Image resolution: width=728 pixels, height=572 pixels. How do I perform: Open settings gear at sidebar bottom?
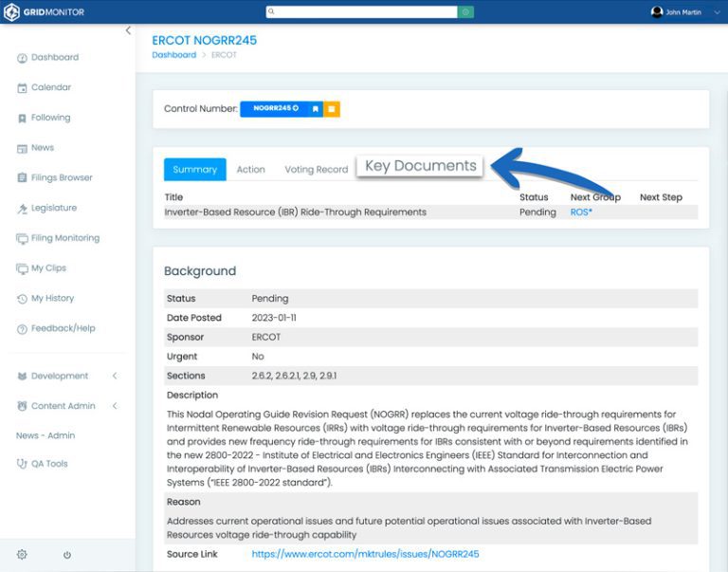(x=22, y=554)
